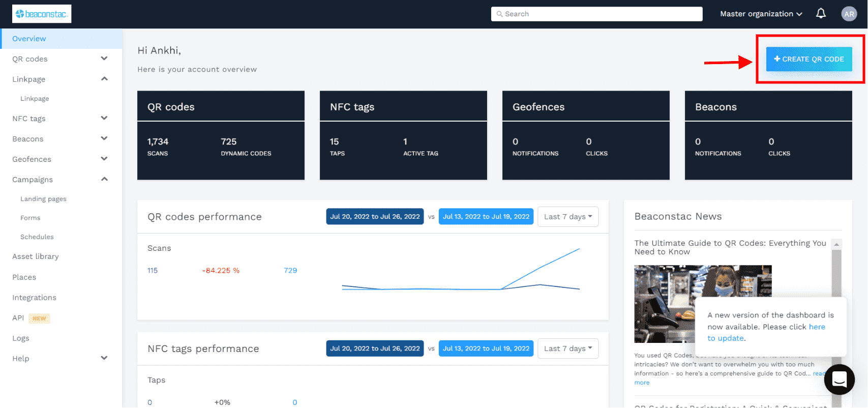Open the AR user avatar menu
This screenshot has height=408, width=868.
point(849,14)
